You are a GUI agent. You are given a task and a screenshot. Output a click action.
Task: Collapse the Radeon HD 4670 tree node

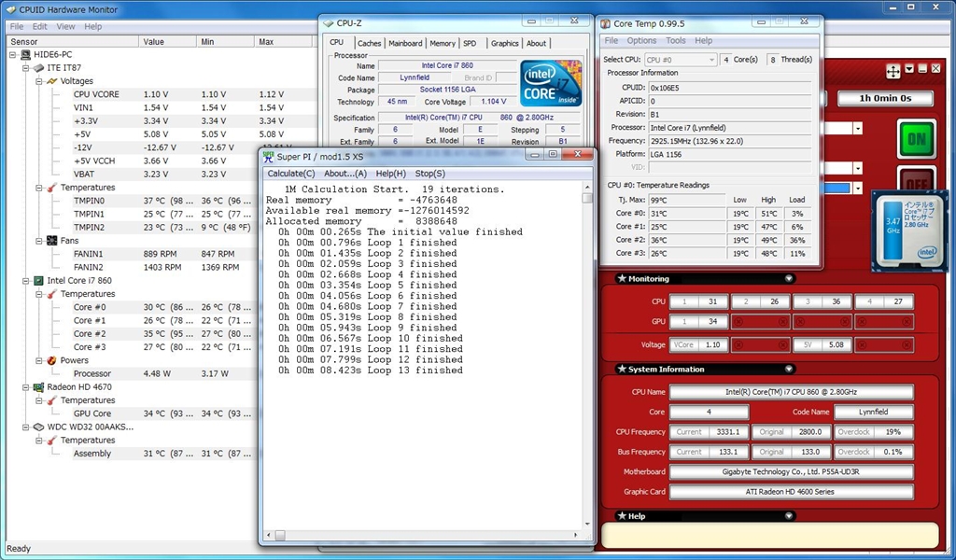pos(25,387)
